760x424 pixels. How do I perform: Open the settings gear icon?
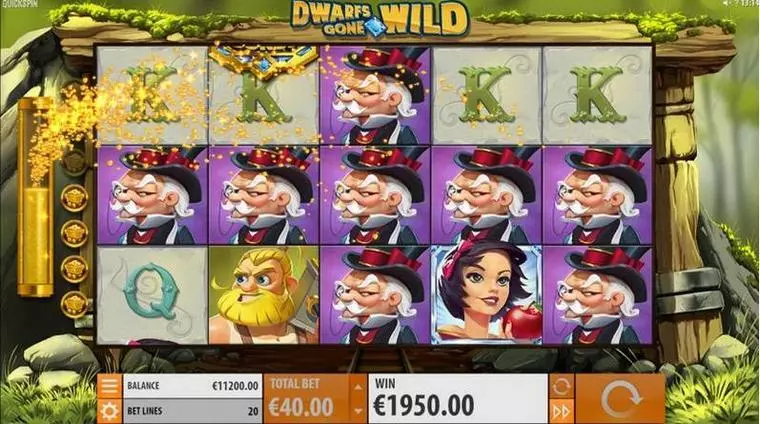[110, 411]
